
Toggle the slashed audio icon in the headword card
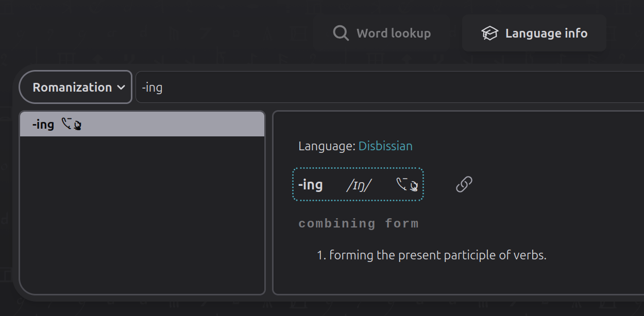pyautogui.click(x=406, y=185)
